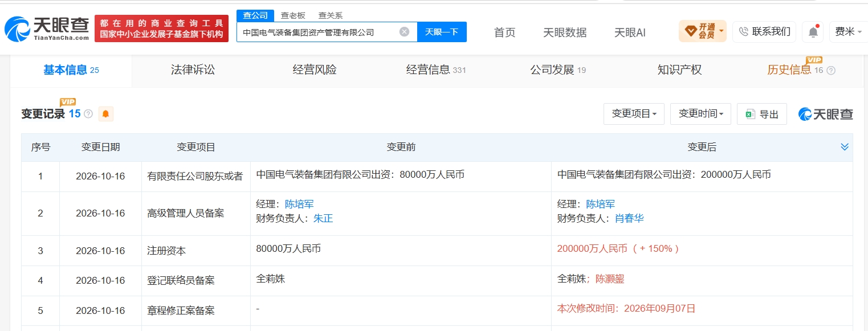Export records with the 导出 button
868x331 pixels.
762,114
